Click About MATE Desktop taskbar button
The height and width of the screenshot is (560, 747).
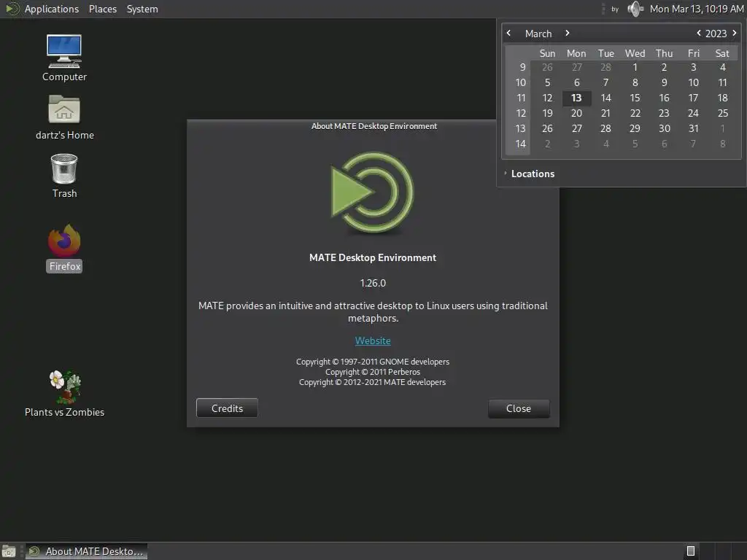click(x=86, y=551)
